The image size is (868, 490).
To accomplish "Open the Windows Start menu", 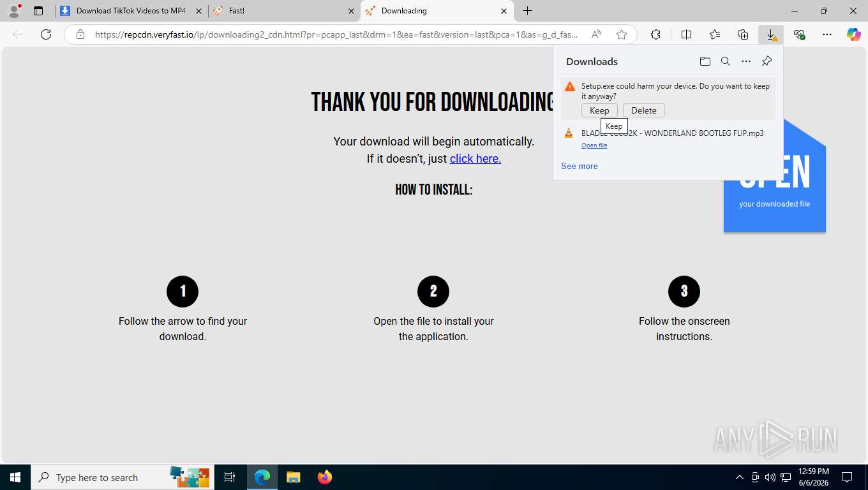I will (15, 477).
